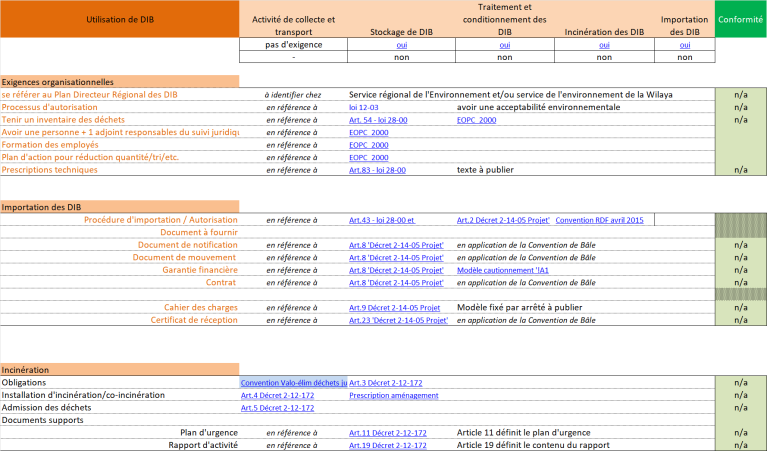Click the 'Art. 54 - loi 28-00' link
Viewport: 767px width, 451px height.
tap(378, 120)
